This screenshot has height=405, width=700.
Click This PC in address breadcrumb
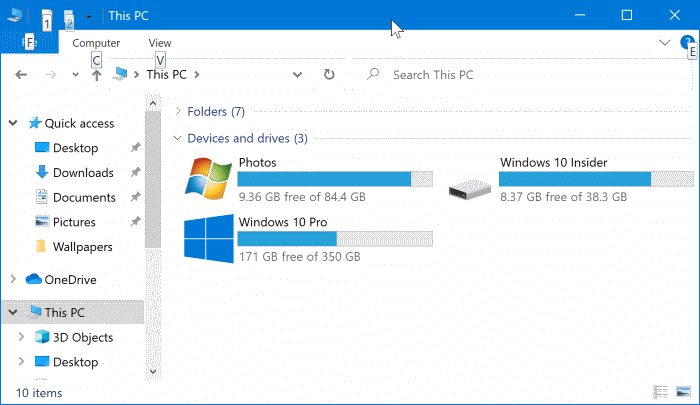point(167,75)
